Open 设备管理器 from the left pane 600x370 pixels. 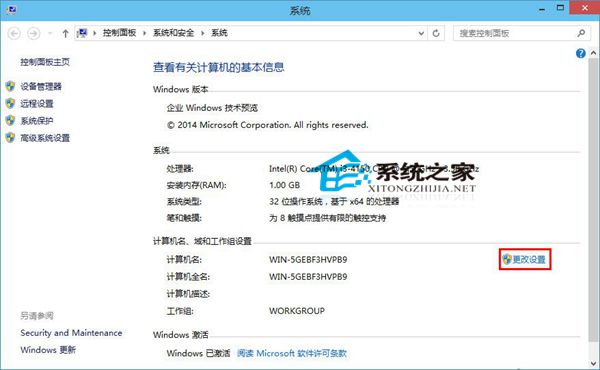pos(41,86)
